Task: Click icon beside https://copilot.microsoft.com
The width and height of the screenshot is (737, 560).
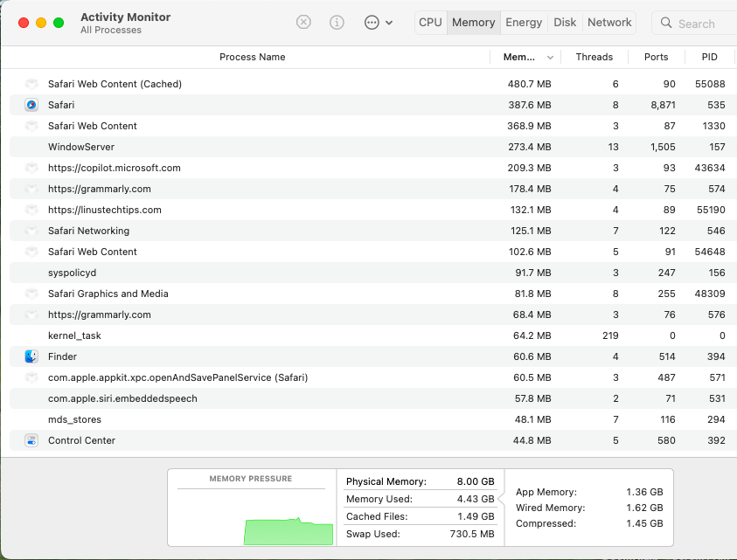Action: (x=31, y=168)
